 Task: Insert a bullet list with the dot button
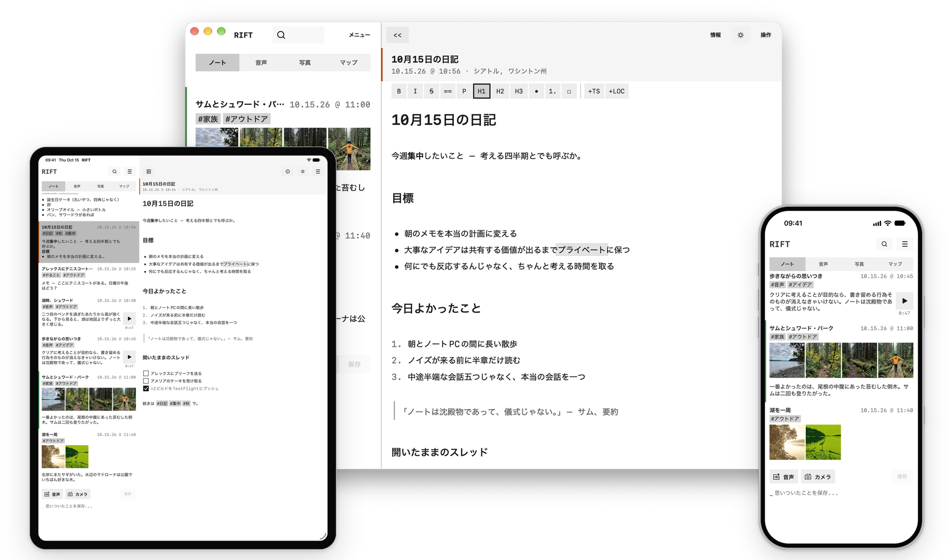(x=536, y=91)
